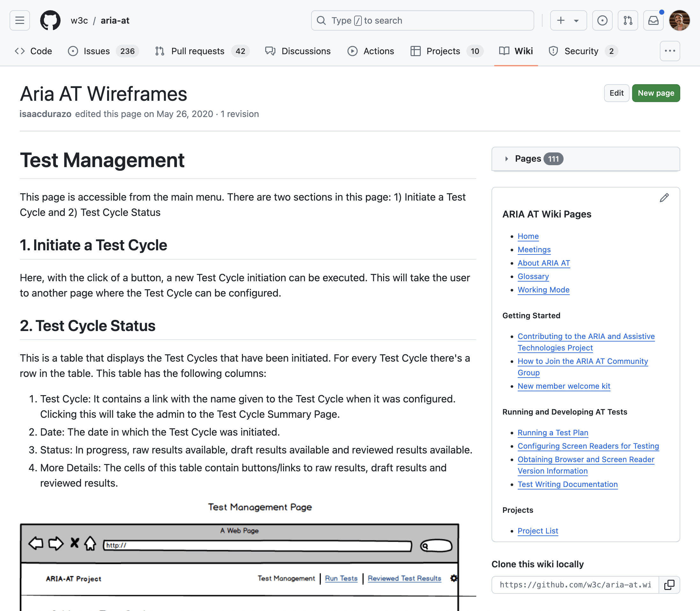Click the search field at the top

point(423,20)
